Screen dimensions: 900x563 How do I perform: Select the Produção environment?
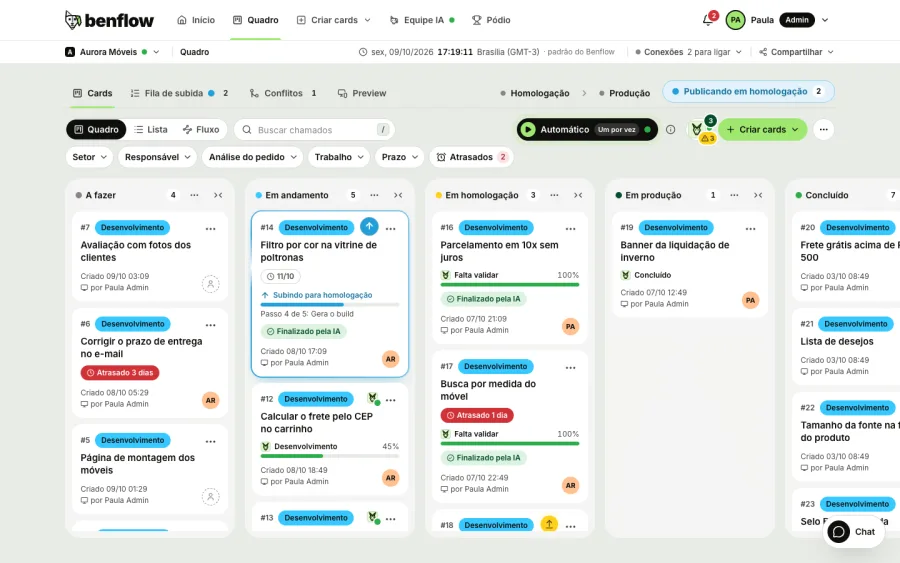tap(624, 93)
